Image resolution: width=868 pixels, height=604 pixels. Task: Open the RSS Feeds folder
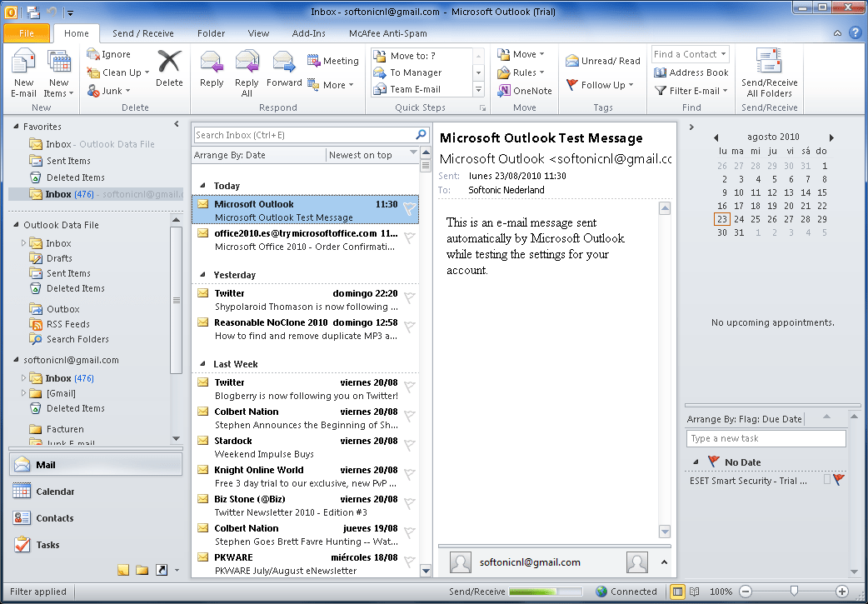click(x=67, y=324)
